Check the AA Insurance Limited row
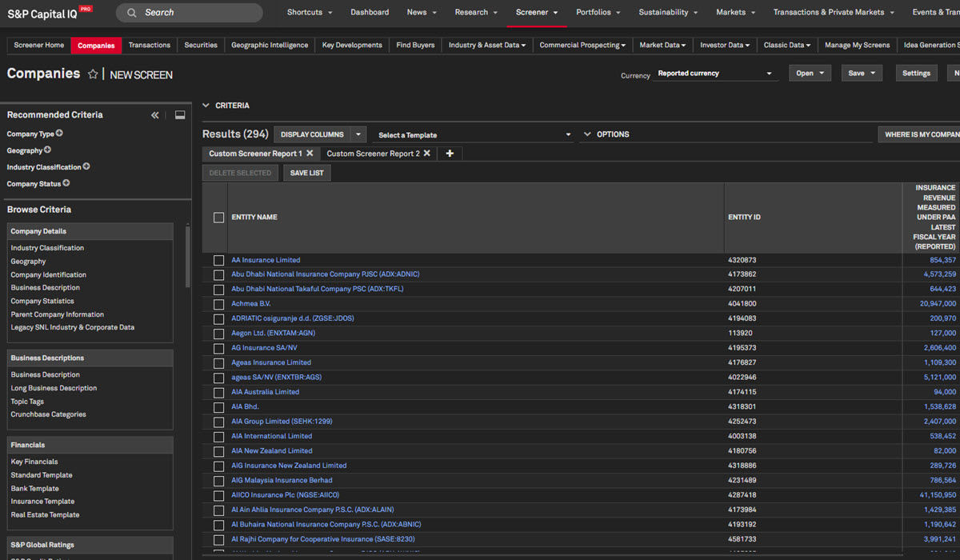 (218, 260)
